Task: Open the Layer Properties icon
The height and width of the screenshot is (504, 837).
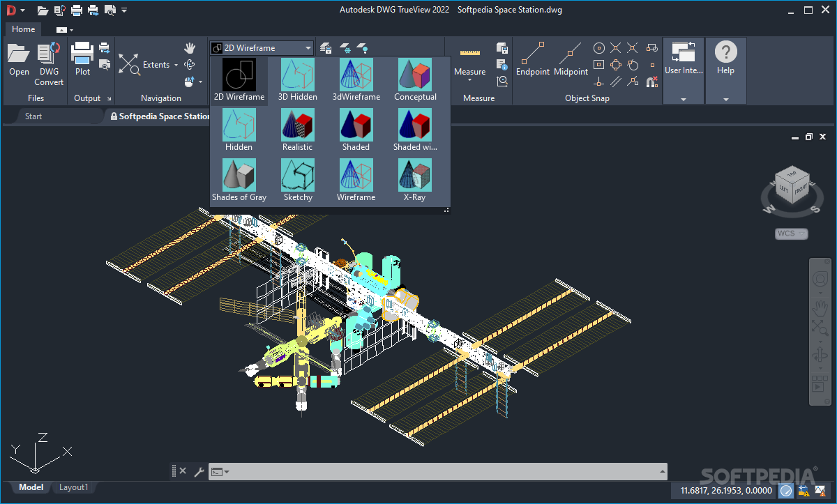Action: click(x=326, y=48)
